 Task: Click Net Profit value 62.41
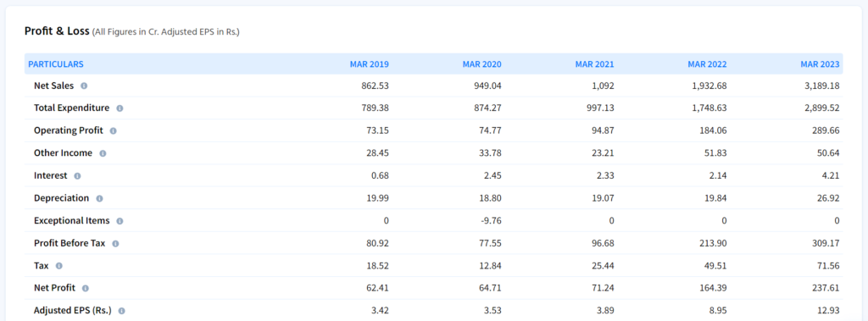[x=377, y=288]
